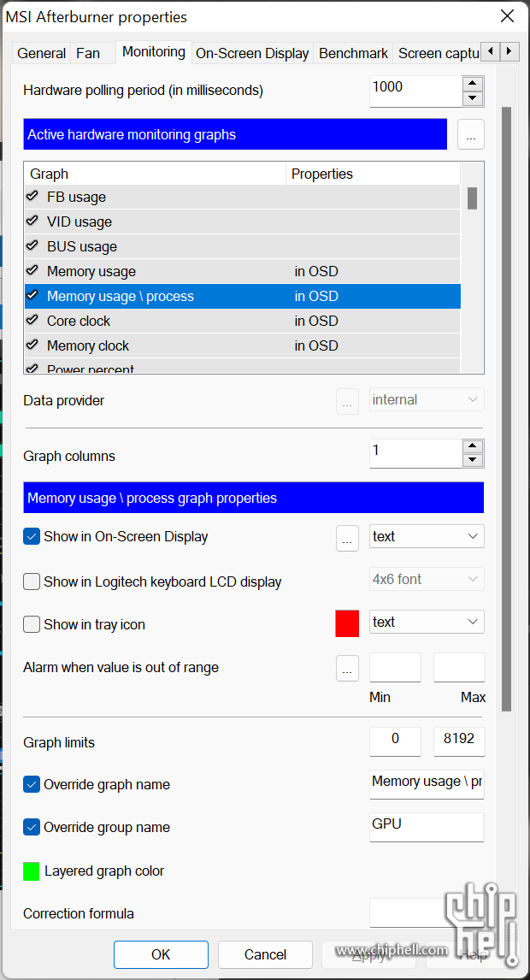Open the On-Screen Display layout options button

click(348, 538)
